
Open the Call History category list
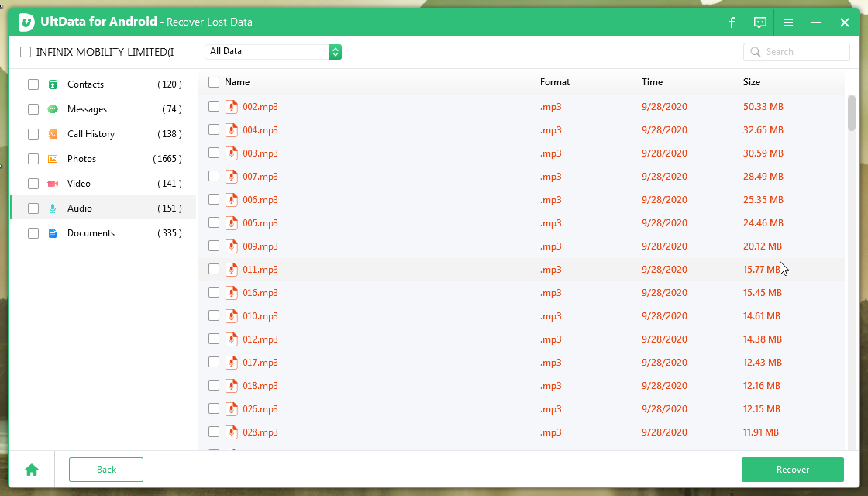[104, 134]
